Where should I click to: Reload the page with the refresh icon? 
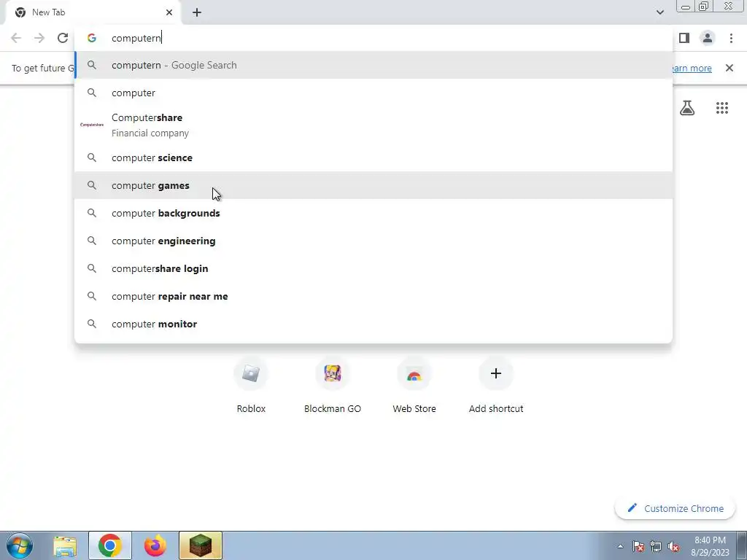click(63, 38)
